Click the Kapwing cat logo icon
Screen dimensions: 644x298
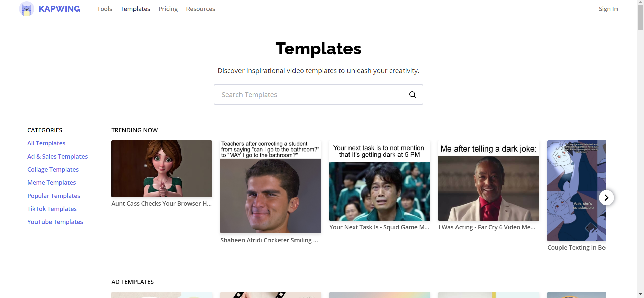point(26,9)
